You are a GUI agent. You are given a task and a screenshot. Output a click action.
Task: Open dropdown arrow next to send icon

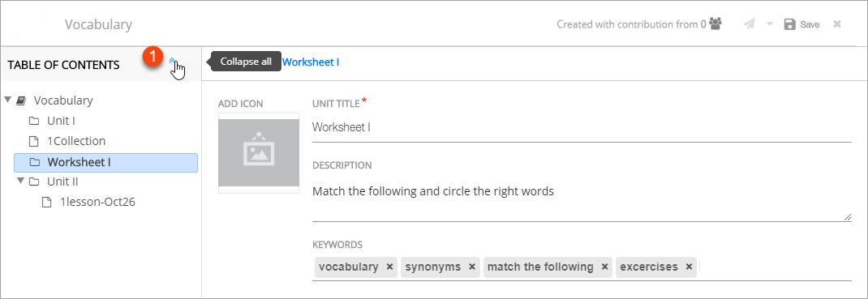(769, 24)
